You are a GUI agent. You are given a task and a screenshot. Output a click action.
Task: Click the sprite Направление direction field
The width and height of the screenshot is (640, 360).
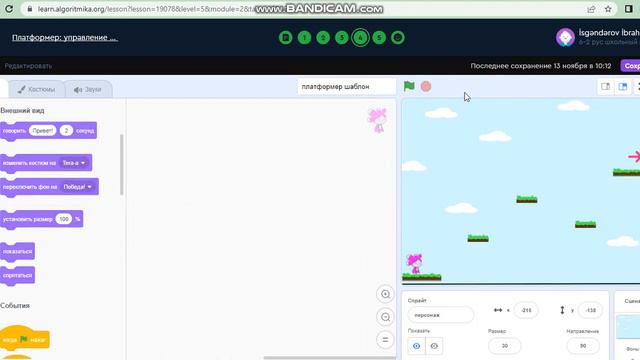click(583, 346)
